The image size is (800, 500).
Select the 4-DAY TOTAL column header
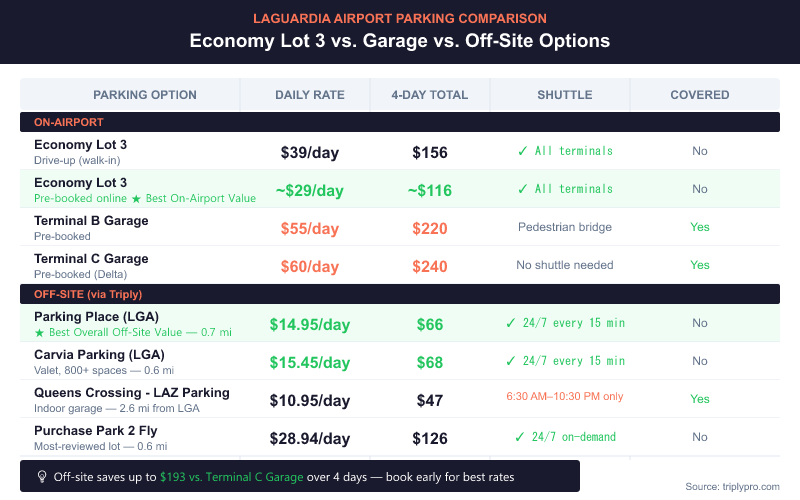[430, 95]
